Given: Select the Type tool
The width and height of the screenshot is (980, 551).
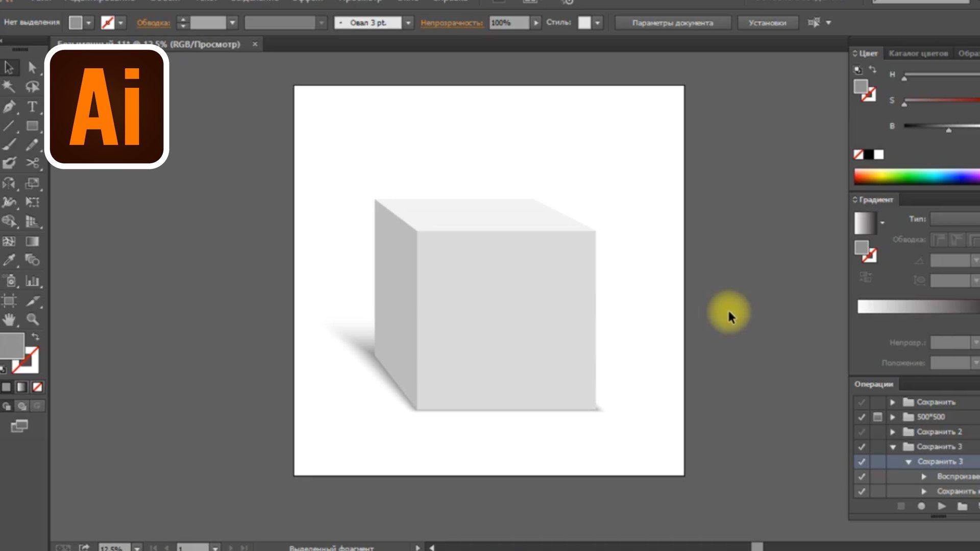Looking at the screenshot, I should click(x=32, y=106).
